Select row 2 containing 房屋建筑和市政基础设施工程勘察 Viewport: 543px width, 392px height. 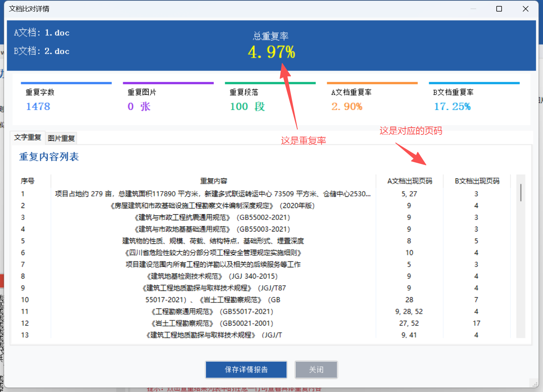(213, 206)
